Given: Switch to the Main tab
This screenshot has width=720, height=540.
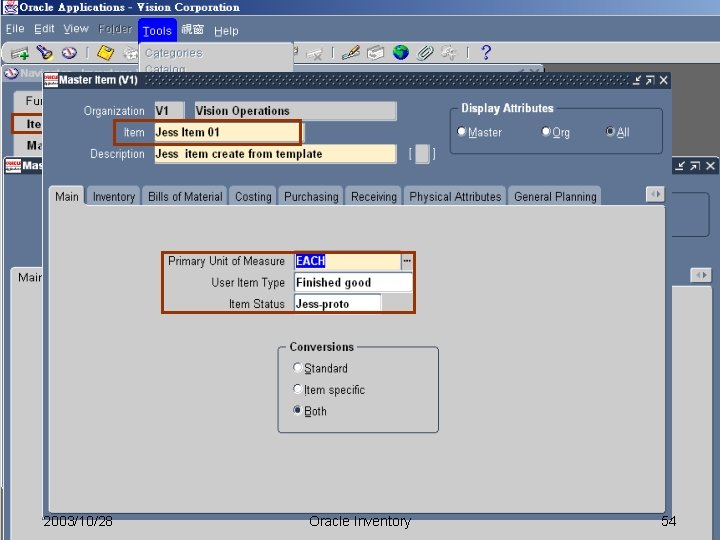Looking at the screenshot, I should (67, 197).
